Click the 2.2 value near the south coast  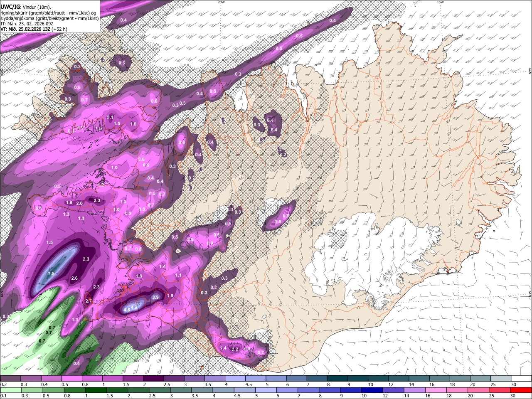(235, 349)
